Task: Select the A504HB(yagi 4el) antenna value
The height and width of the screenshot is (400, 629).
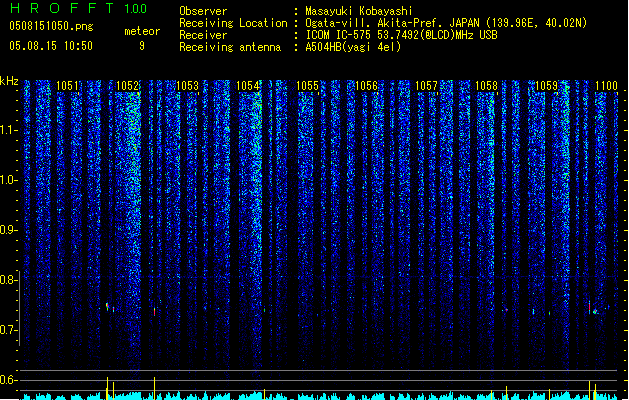Action: pos(353,47)
